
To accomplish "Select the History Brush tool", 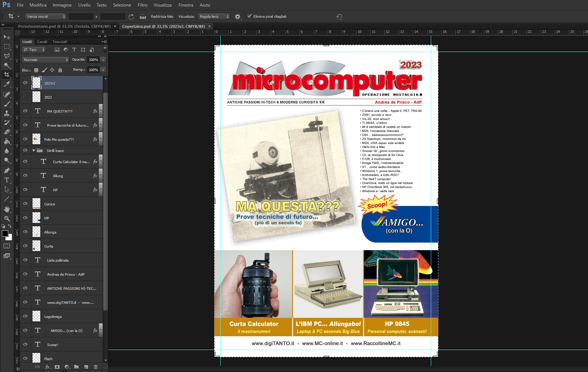I will tap(7, 123).
